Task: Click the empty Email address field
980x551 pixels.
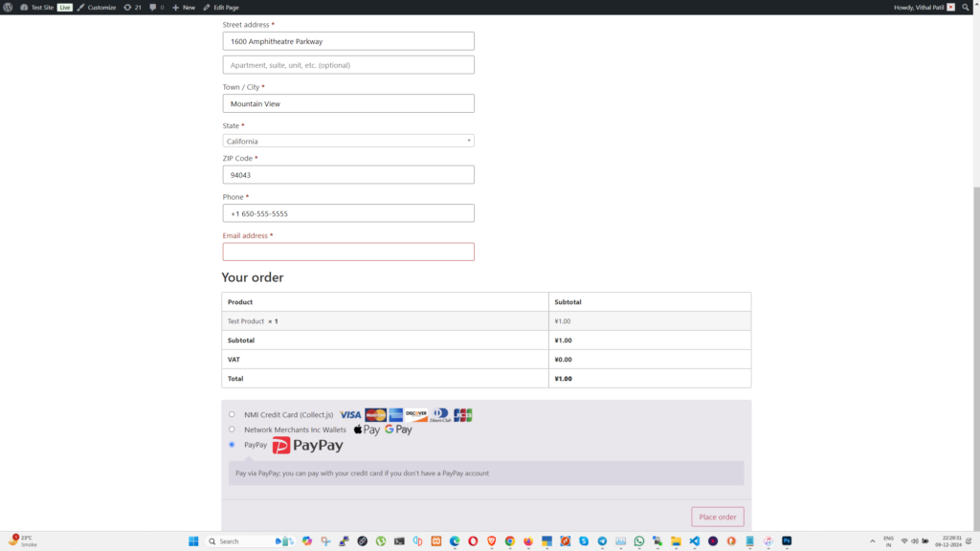Action: (x=348, y=252)
